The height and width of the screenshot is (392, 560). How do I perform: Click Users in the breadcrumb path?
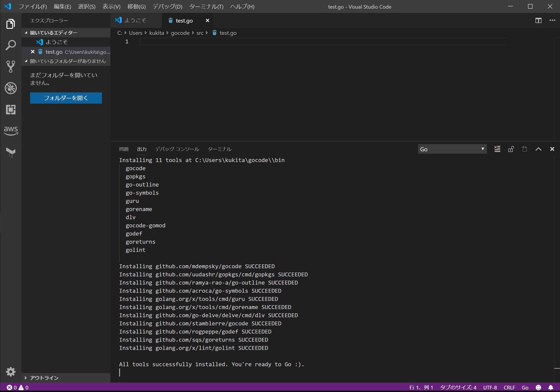click(135, 33)
